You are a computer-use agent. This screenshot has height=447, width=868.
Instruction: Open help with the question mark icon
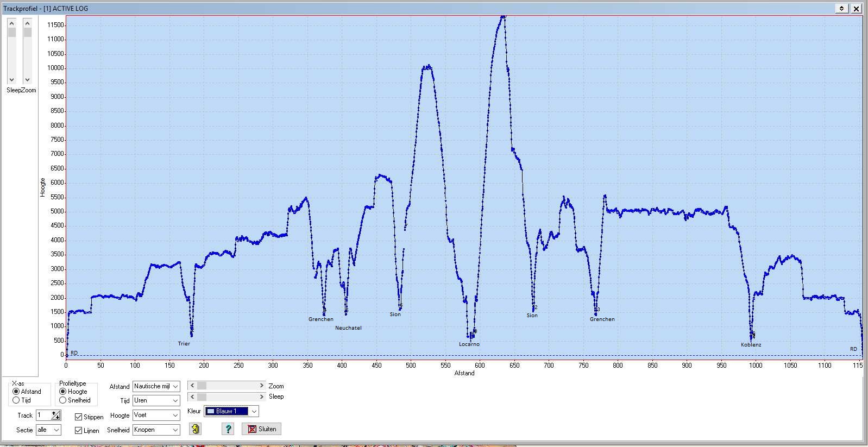point(228,429)
